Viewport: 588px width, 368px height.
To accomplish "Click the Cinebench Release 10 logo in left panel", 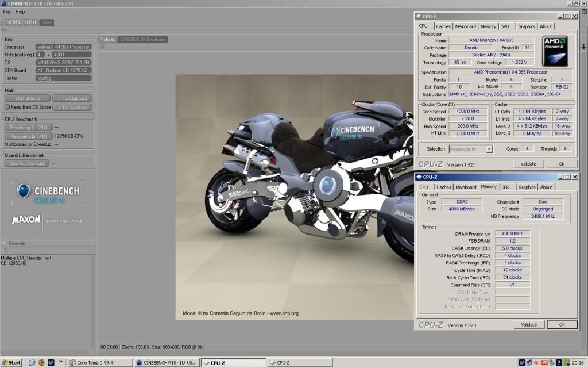I will [48, 193].
